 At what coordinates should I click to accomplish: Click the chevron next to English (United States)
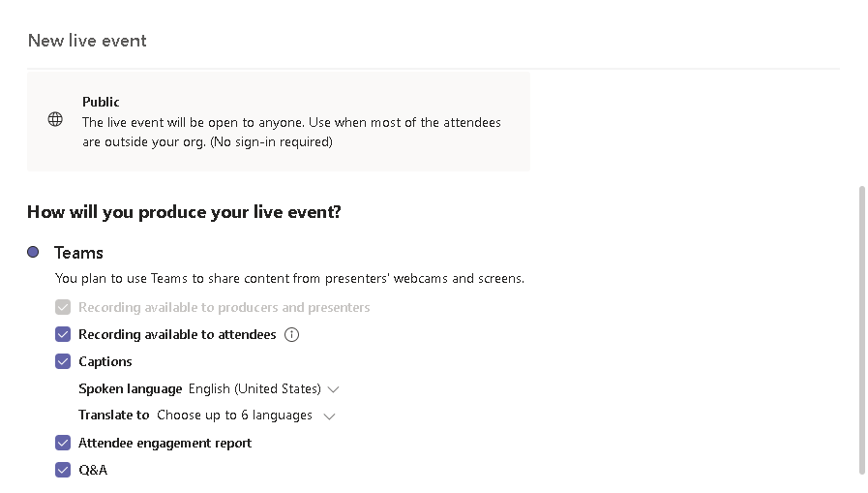334,389
